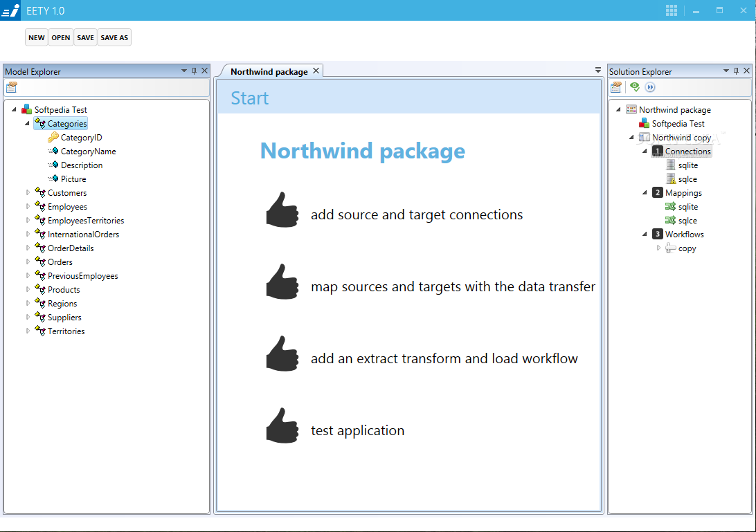Image resolution: width=756 pixels, height=532 pixels.
Task: Close the Northwind package tab
Action: coord(316,71)
